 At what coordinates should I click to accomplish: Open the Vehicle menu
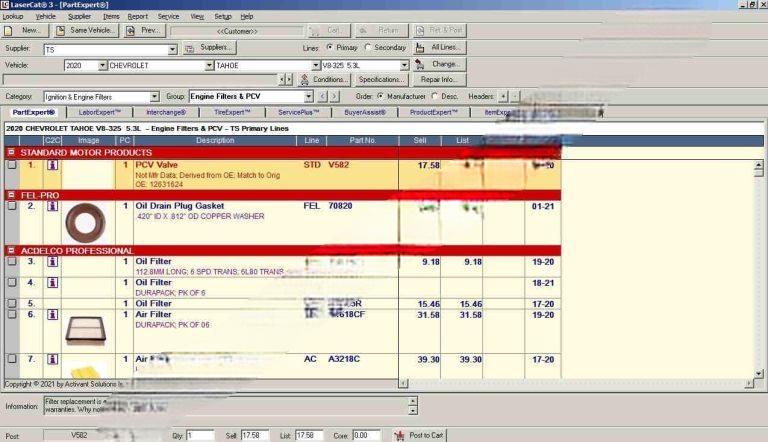tap(46, 16)
